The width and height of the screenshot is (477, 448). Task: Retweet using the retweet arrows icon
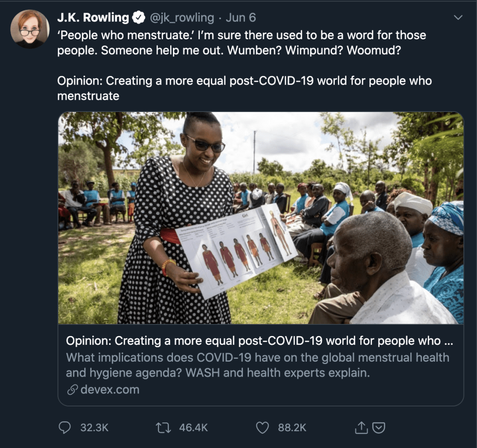pyautogui.click(x=163, y=427)
